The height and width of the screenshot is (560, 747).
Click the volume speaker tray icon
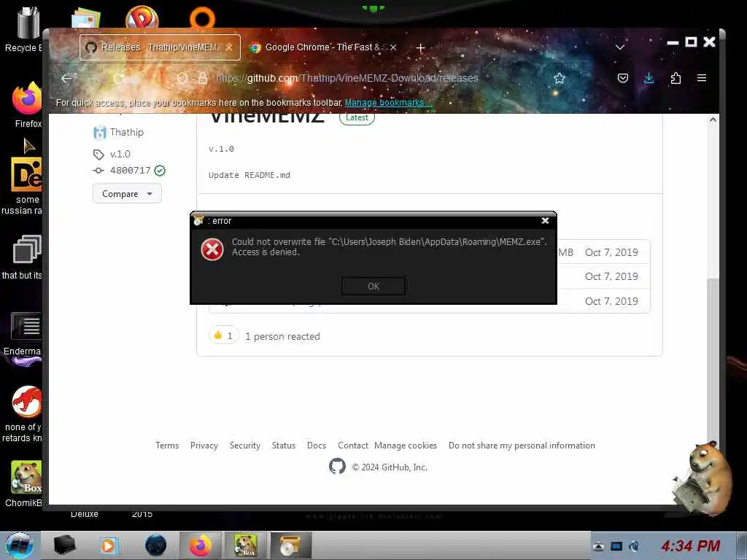coord(634,547)
